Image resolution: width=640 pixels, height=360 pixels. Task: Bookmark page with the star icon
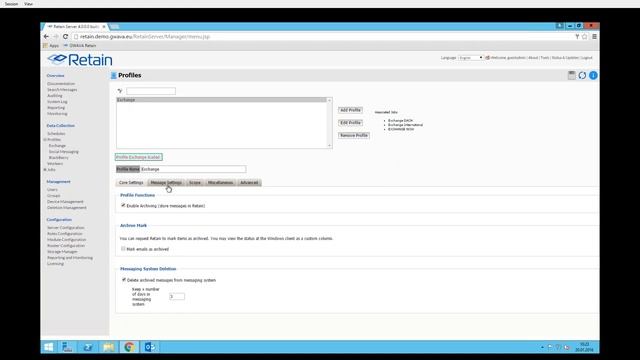pos(584,36)
